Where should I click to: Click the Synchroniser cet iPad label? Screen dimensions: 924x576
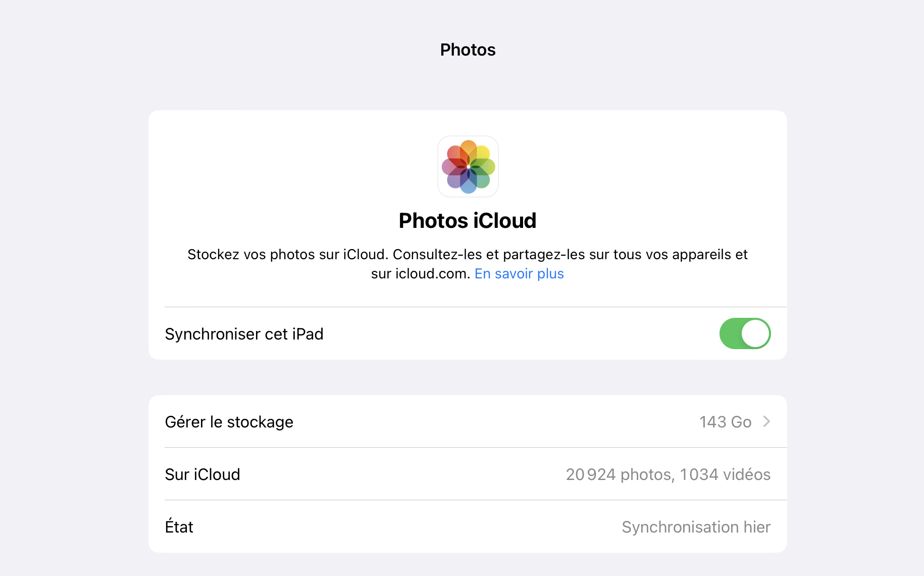coord(244,334)
